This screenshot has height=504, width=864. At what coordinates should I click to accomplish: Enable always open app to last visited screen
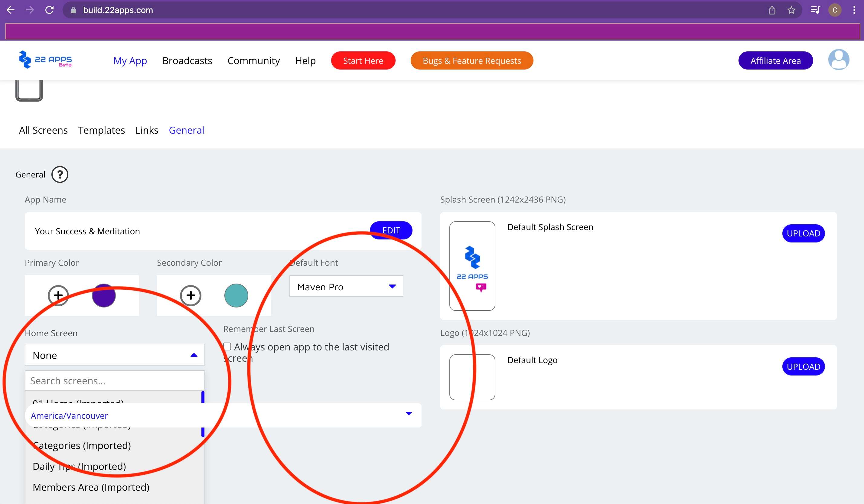[x=227, y=346]
